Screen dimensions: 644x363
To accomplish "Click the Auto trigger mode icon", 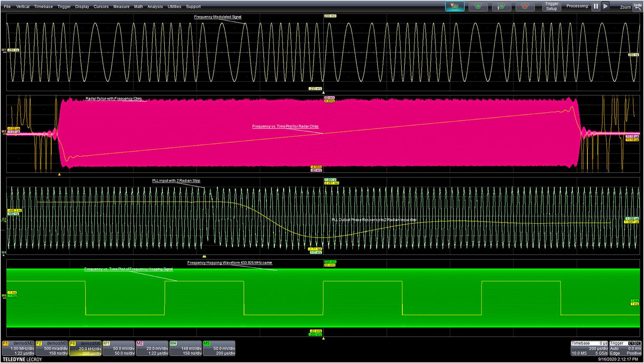I will pos(478,6).
